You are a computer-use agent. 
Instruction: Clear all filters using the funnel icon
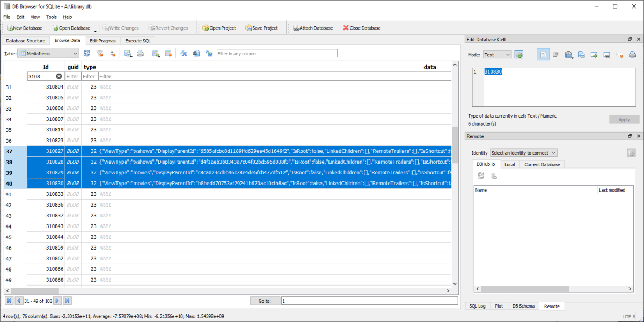[x=99, y=53]
